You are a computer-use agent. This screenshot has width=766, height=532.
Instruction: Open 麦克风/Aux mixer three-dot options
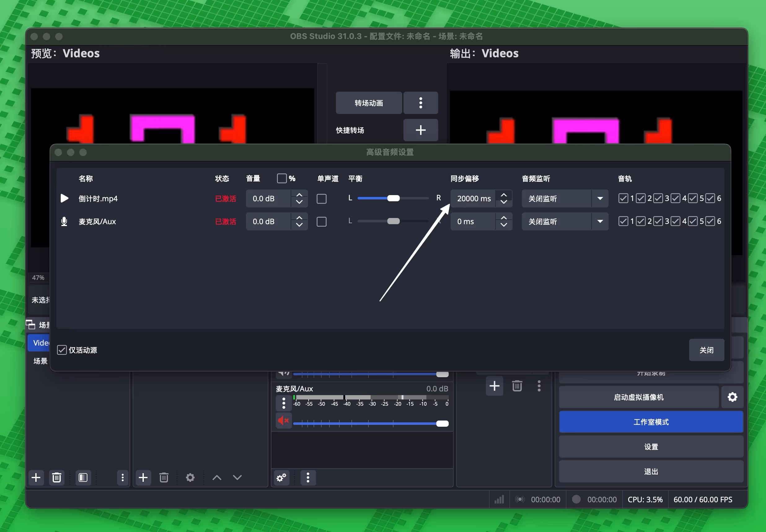284,403
